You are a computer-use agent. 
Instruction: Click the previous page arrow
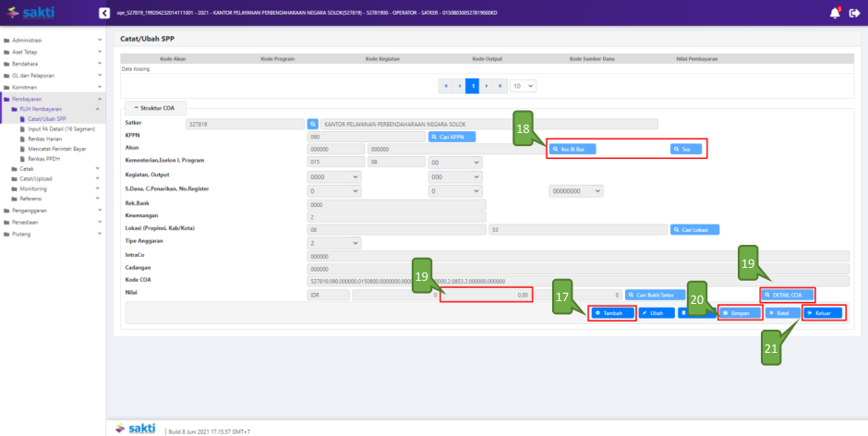[x=459, y=85]
